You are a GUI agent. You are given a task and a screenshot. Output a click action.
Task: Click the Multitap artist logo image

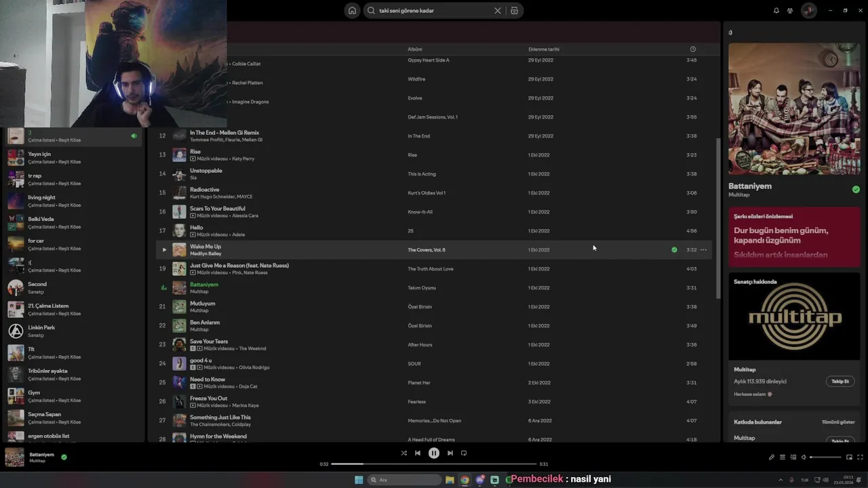point(794,317)
